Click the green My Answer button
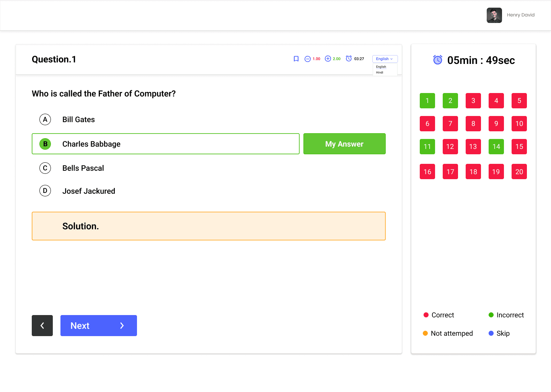The height and width of the screenshot is (392, 551). (344, 144)
